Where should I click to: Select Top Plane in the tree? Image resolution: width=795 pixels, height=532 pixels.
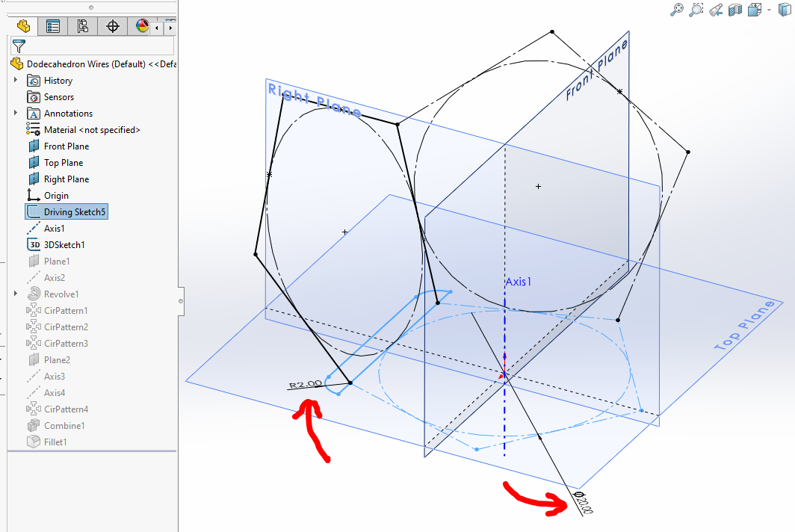[64, 163]
